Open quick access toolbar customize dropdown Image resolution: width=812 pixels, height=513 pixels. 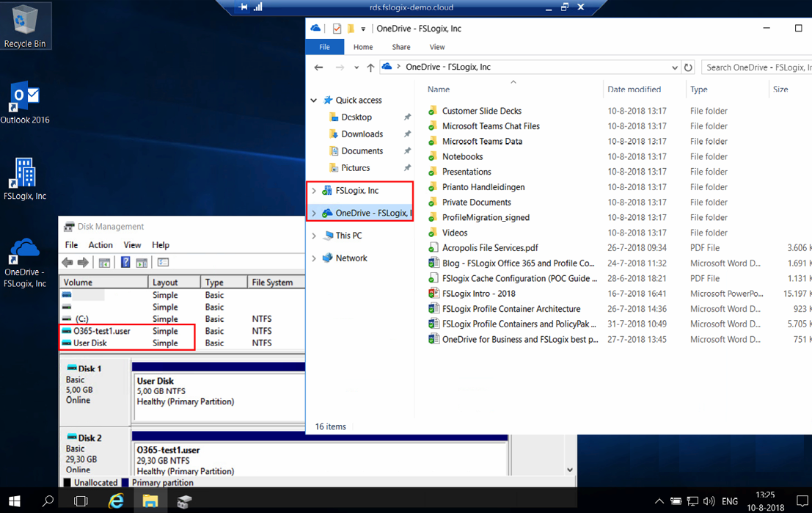(363, 29)
